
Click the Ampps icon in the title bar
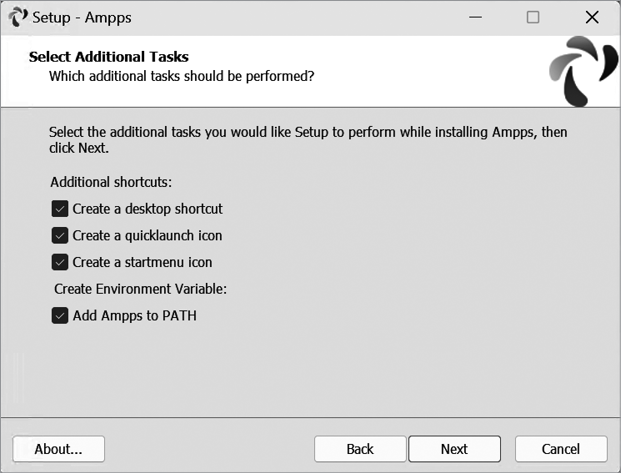click(17, 17)
